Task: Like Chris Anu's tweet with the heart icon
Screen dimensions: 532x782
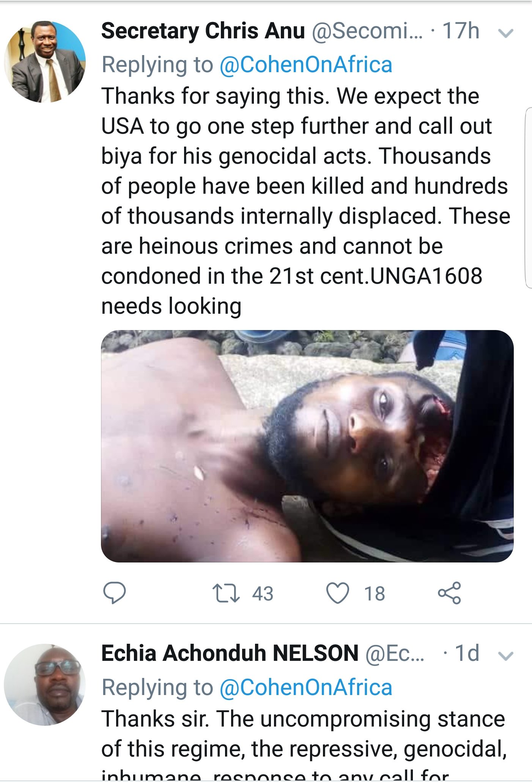Action: (337, 593)
